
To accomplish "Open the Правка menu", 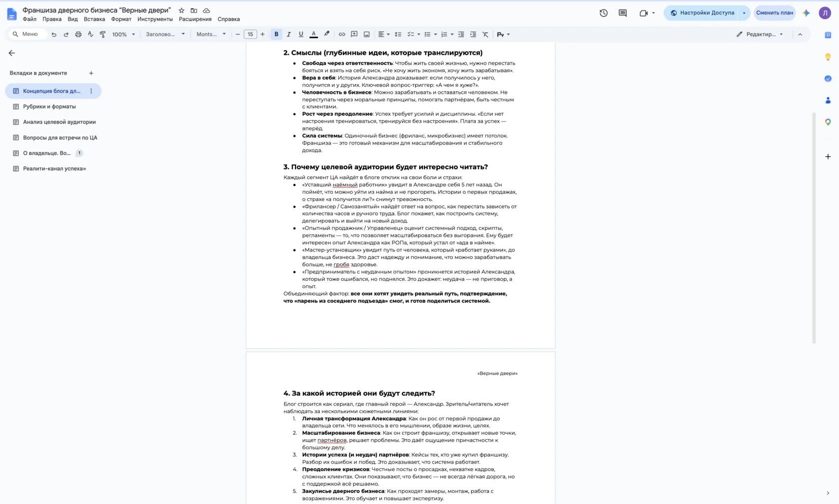I will click(x=52, y=19).
